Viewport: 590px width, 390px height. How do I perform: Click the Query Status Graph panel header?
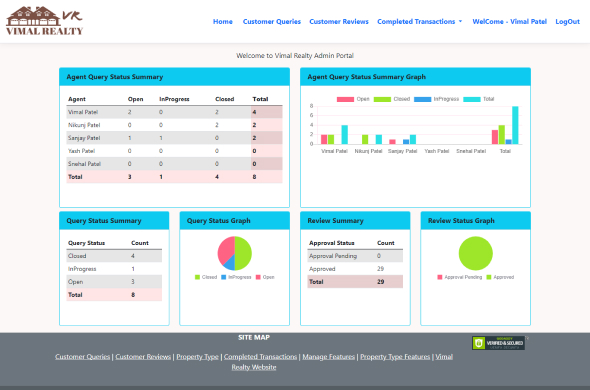pos(234,221)
